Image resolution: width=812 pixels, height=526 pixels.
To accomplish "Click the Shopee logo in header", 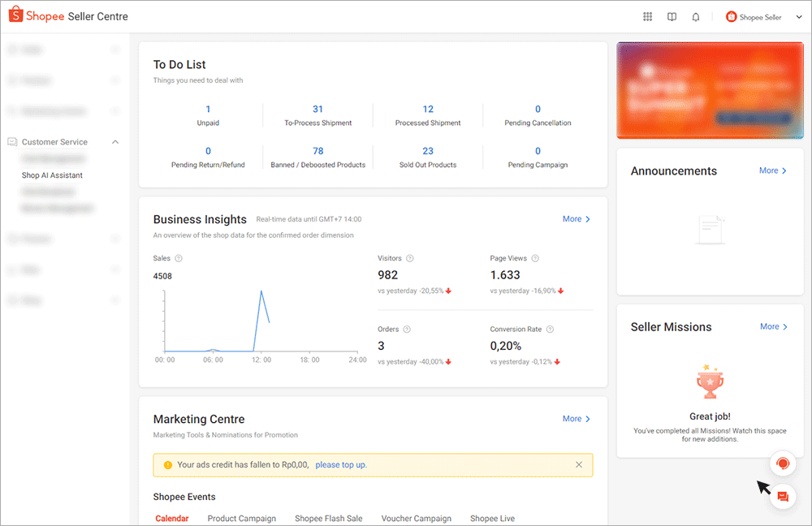I will pos(16,16).
